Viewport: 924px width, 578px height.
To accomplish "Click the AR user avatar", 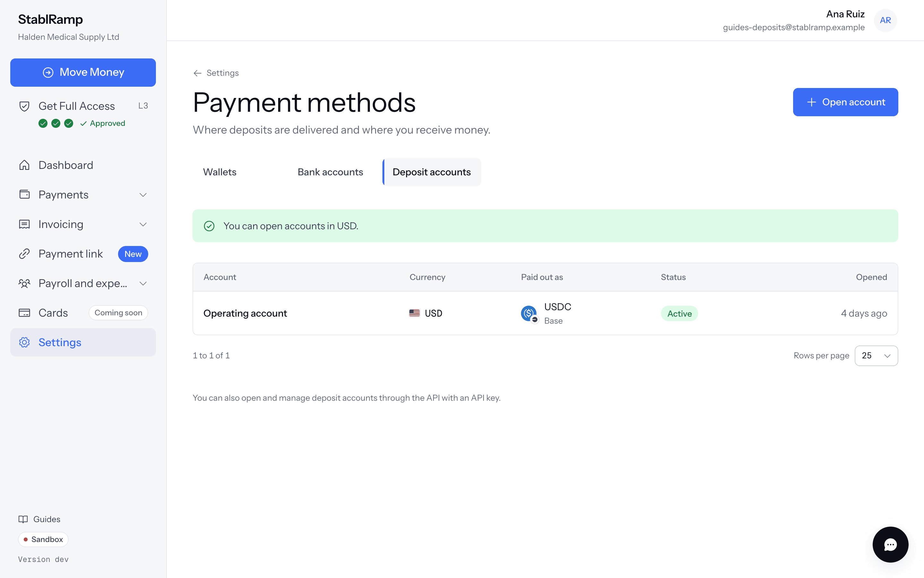I will point(886,20).
